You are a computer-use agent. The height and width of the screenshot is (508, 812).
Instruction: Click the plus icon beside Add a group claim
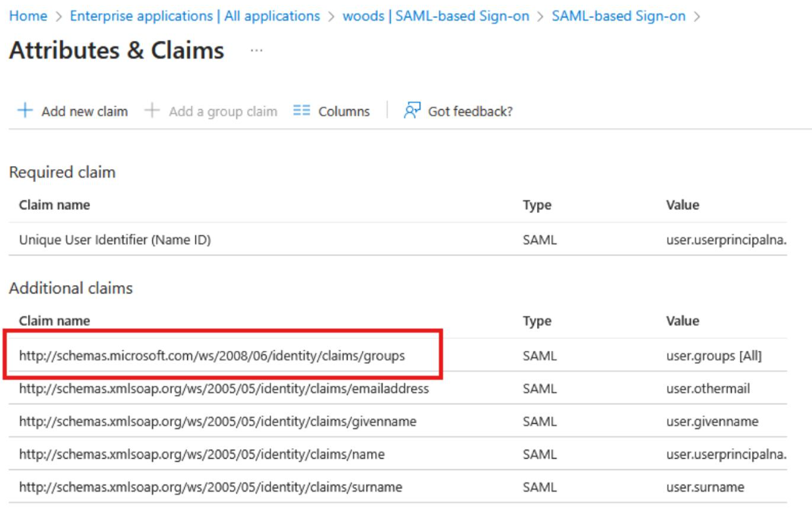(152, 111)
